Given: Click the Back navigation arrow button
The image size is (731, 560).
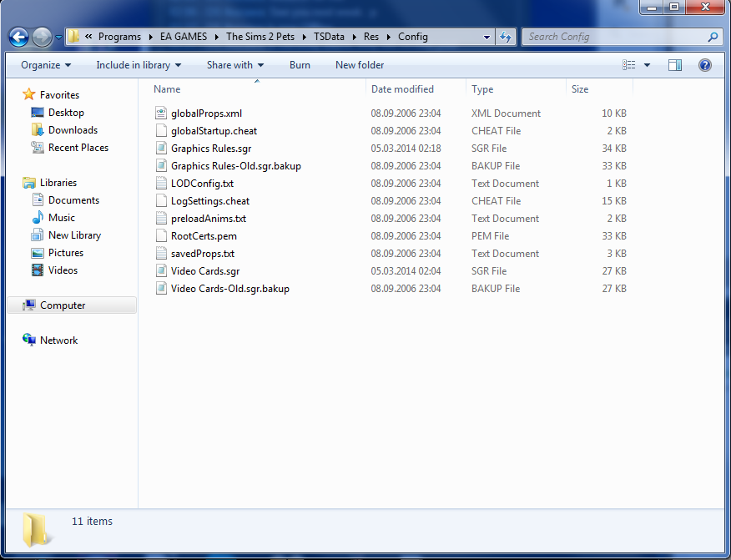Looking at the screenshot, I should [x=18, y=37].
